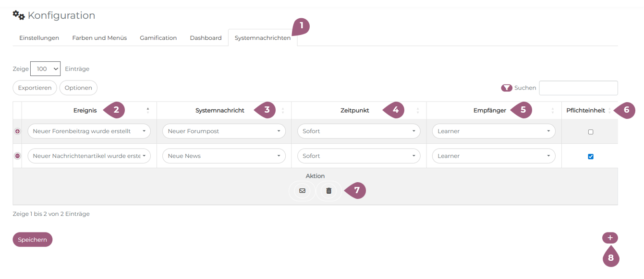
Task: Open the entries count dropdown showing 100
Action: [45, 69]
